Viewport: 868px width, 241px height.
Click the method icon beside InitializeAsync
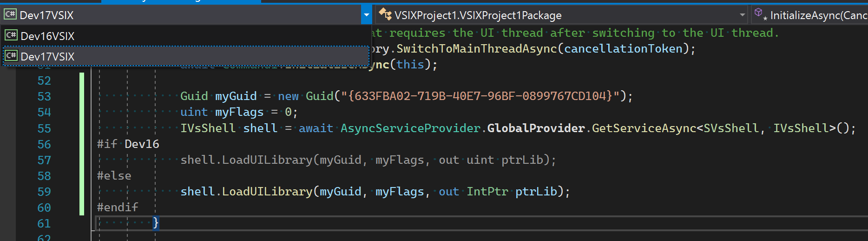(x=759, y=14)
